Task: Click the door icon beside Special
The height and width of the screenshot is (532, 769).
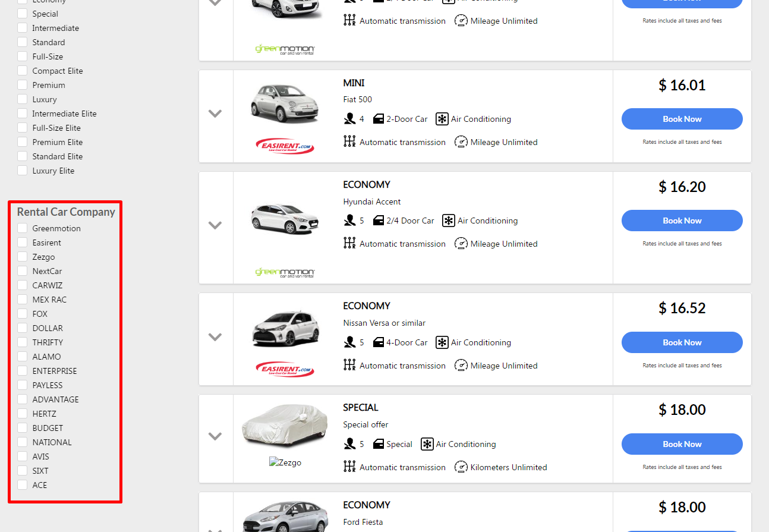Action: pyautogui.click(x=379, y=444)
